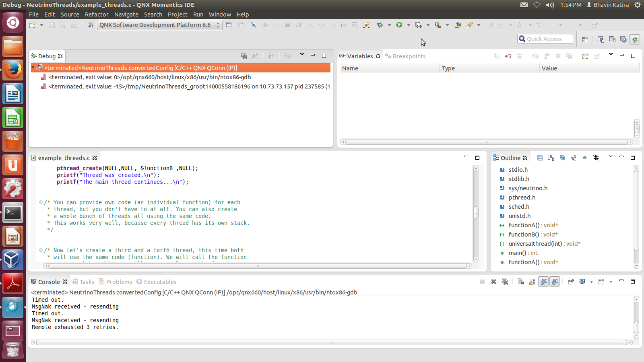Click Skip All Breakpoints toolbar icon
Viewport: 644px width, 362px height.
(254, 25)
